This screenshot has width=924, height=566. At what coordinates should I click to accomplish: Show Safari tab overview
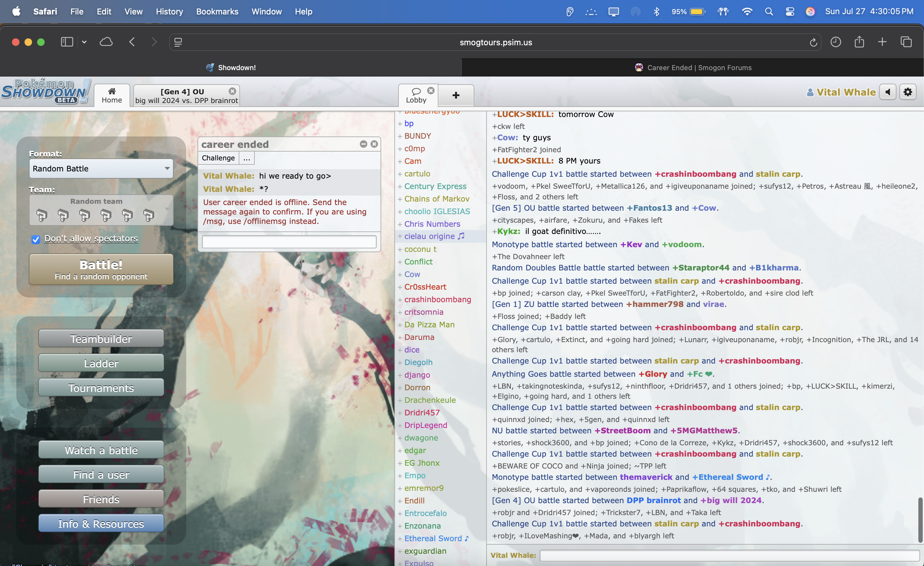[x=906, y=42]
